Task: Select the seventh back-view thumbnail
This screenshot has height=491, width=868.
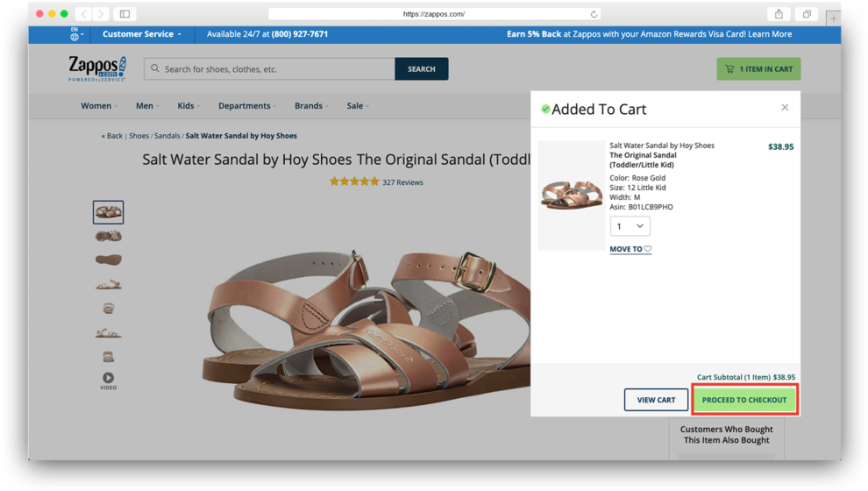Action: tap(108, 357)
